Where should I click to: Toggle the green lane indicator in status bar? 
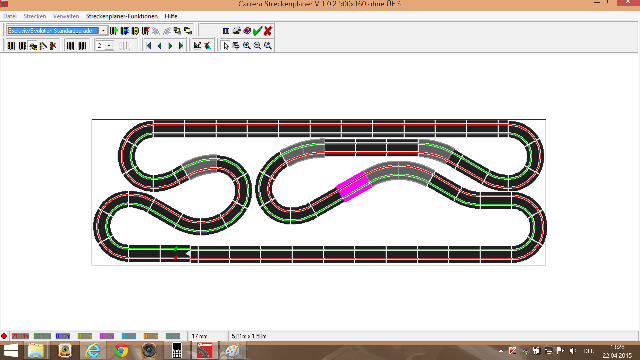(42, 336)
